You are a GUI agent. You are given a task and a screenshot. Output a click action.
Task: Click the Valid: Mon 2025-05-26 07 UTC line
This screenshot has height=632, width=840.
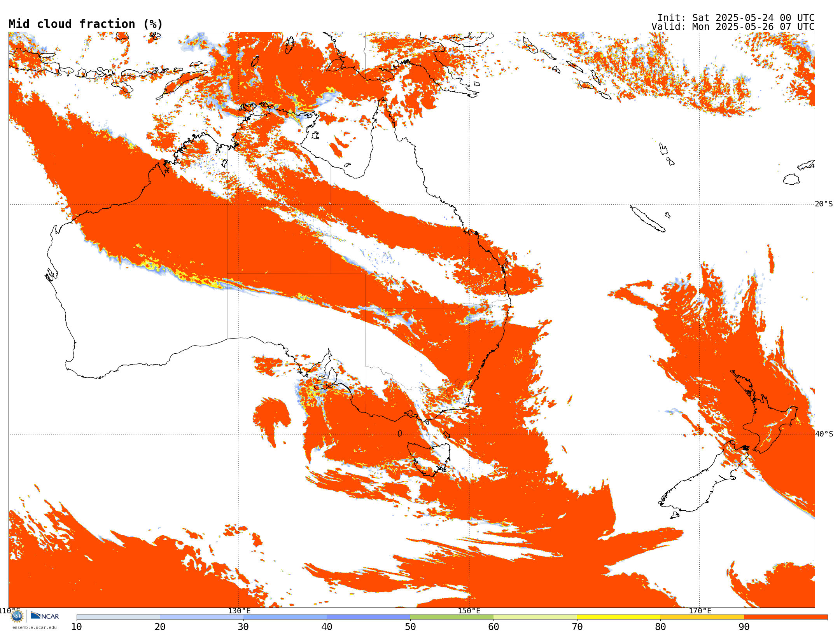point(733,27)
